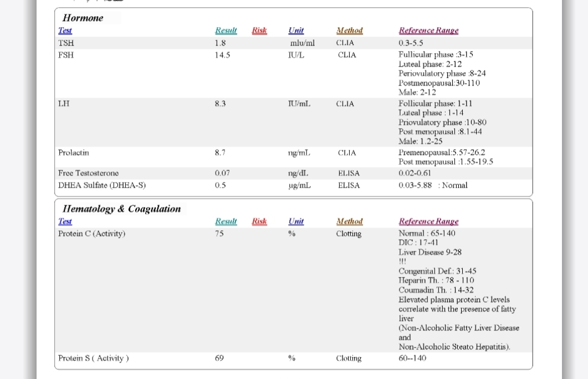Click the Free Testosterone test name

[88, 173]
